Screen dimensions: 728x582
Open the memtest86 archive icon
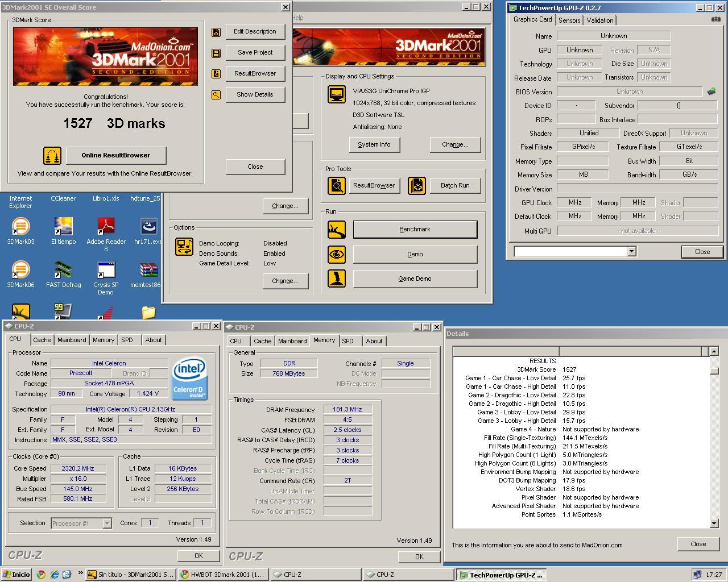pos(147,274)
